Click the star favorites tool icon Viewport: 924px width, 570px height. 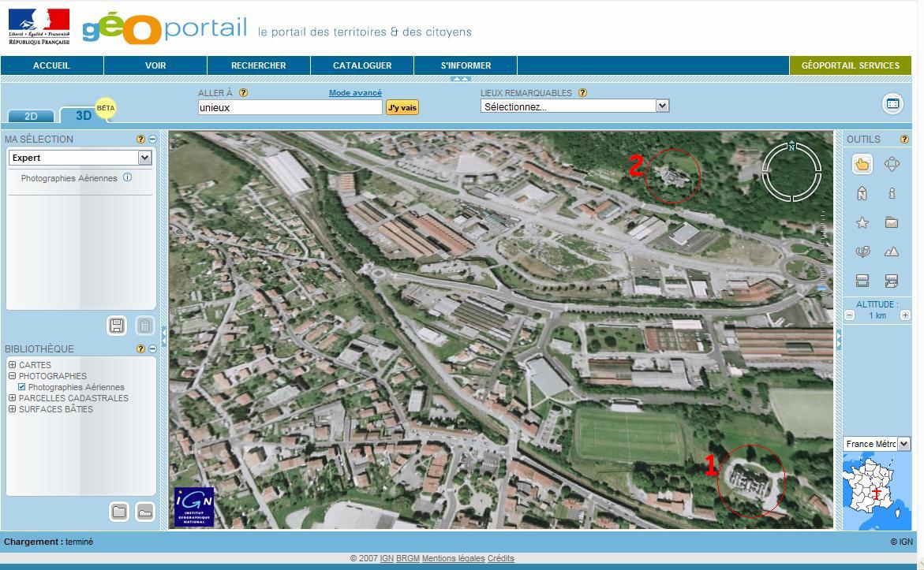tap(862, 223)
